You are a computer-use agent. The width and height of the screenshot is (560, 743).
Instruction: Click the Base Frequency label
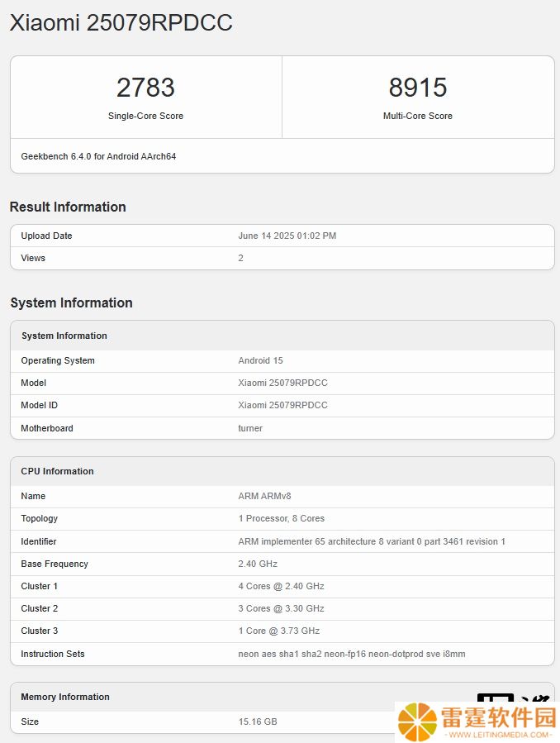pos(55,564)
